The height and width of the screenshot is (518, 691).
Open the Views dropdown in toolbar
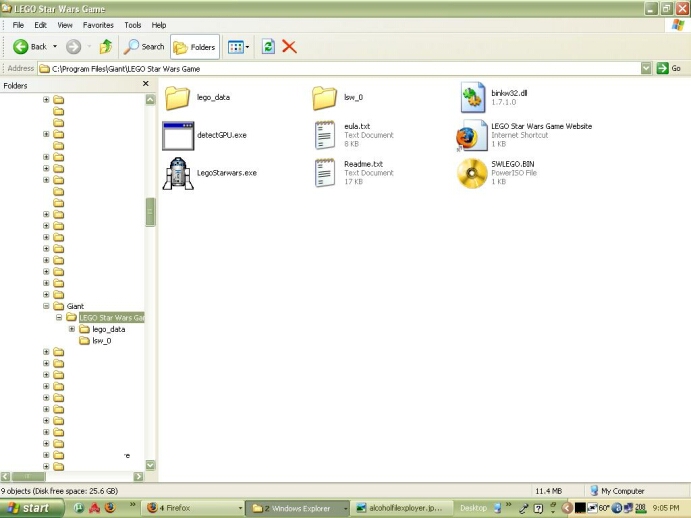click(238, 46)
